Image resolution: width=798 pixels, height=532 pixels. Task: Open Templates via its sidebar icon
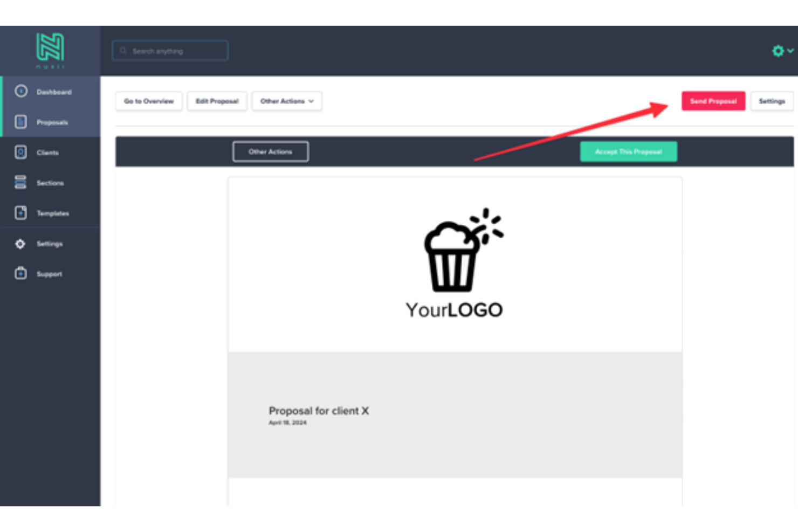[20, 213]
